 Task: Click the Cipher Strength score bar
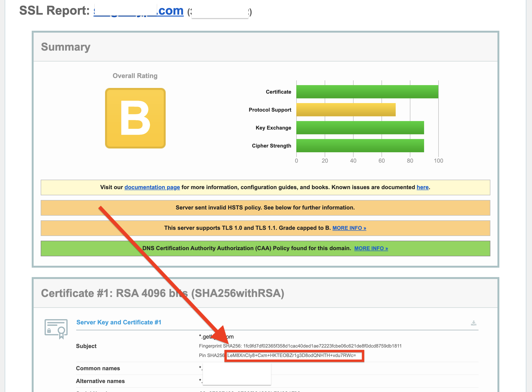click(360, 145)
